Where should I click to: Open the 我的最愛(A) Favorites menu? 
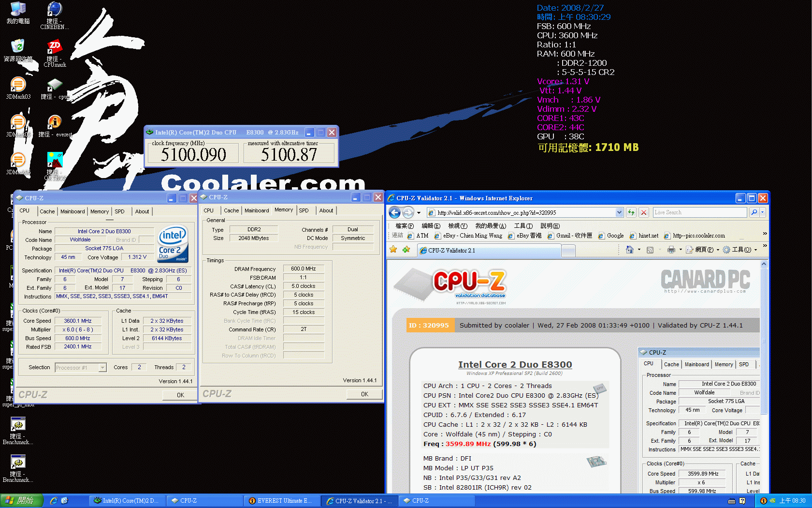pyautogui.click(x=491, y=226)
